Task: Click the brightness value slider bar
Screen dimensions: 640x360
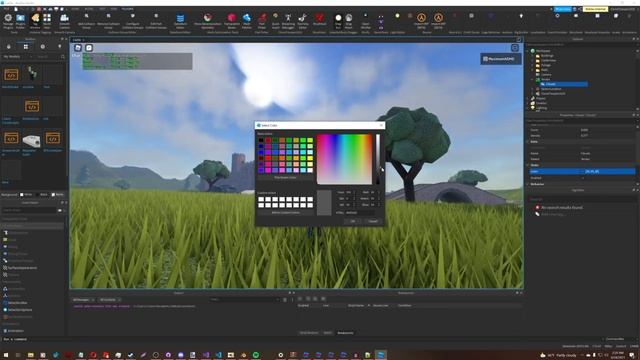Action: coord(378,159)
